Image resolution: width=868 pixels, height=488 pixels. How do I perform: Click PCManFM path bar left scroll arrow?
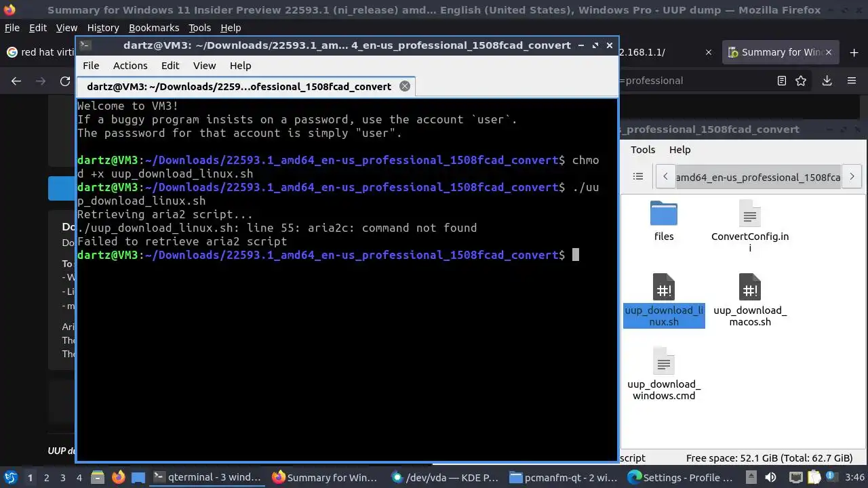click(x=665, y=177)
